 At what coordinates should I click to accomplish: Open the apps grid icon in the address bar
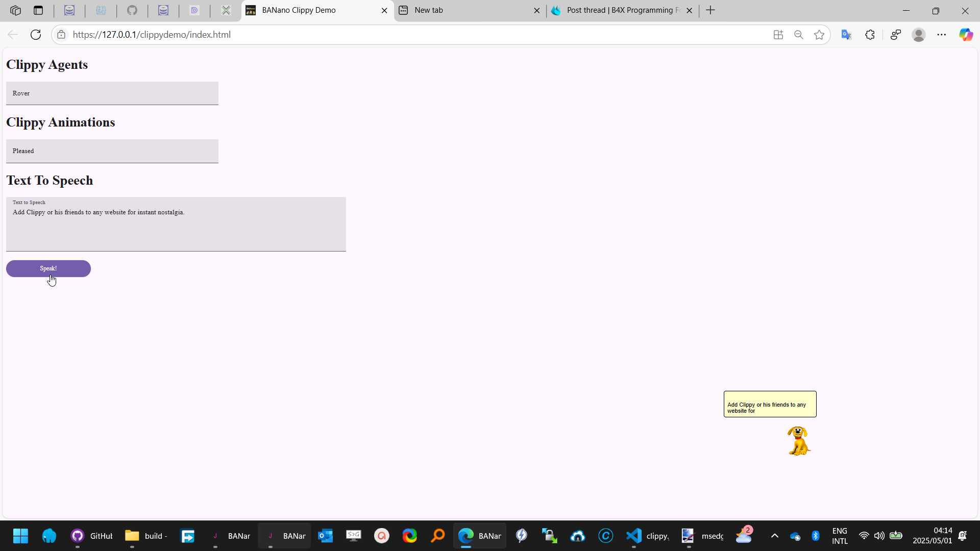tap(778, 35)
